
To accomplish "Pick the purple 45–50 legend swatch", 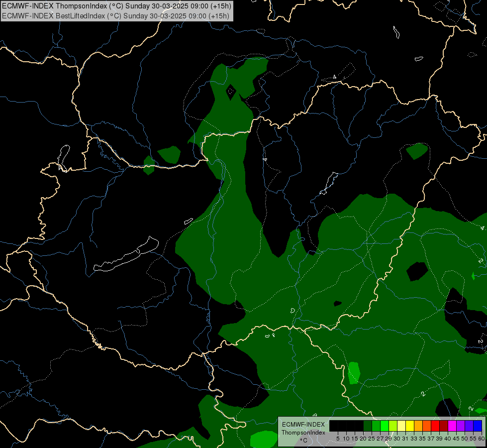I will click(x=461, y=426).
